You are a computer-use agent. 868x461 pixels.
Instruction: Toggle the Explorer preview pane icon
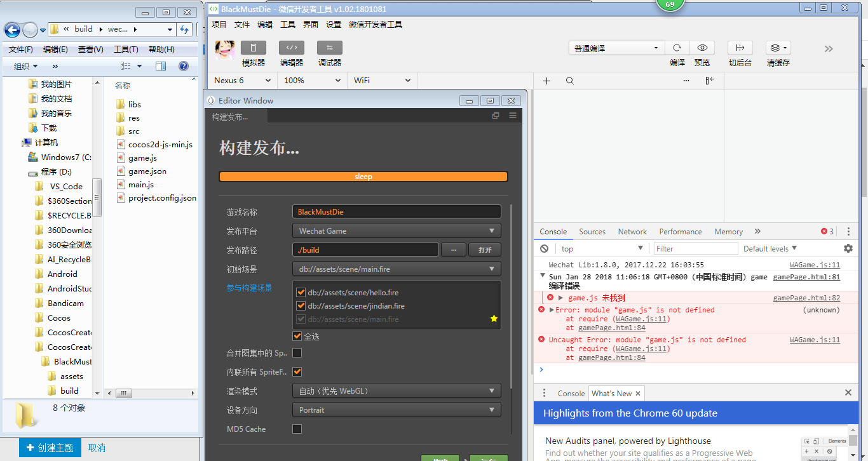161,66
